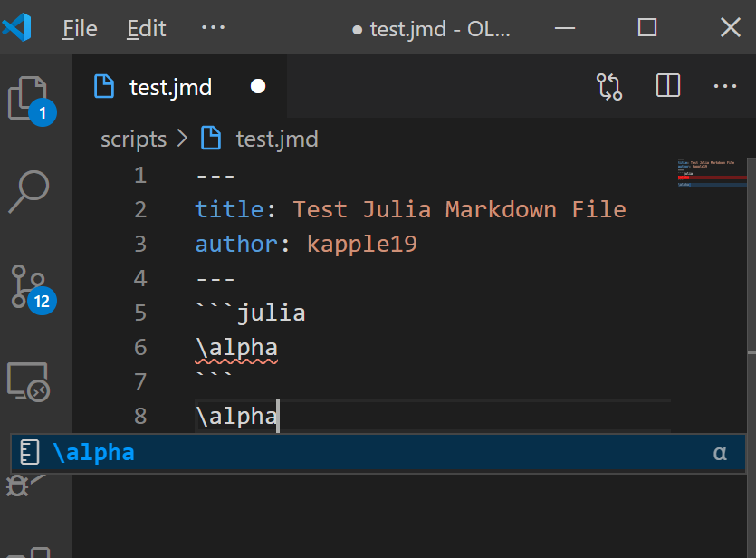This screenshot has width=756, height=558.
Task: Maximize the VS Code window
Action: [647, 27]
